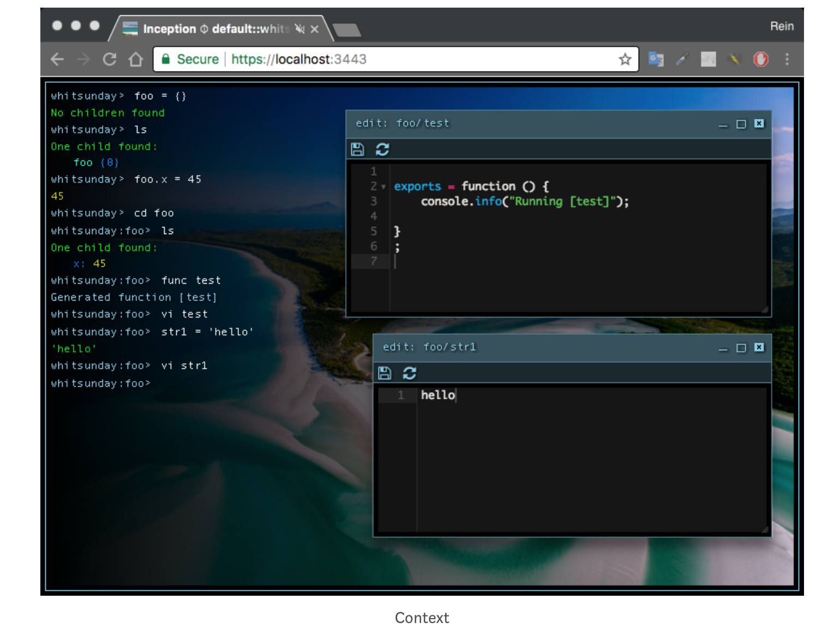Click the resize grip of the foo/str1 editor

pos(765,529)
